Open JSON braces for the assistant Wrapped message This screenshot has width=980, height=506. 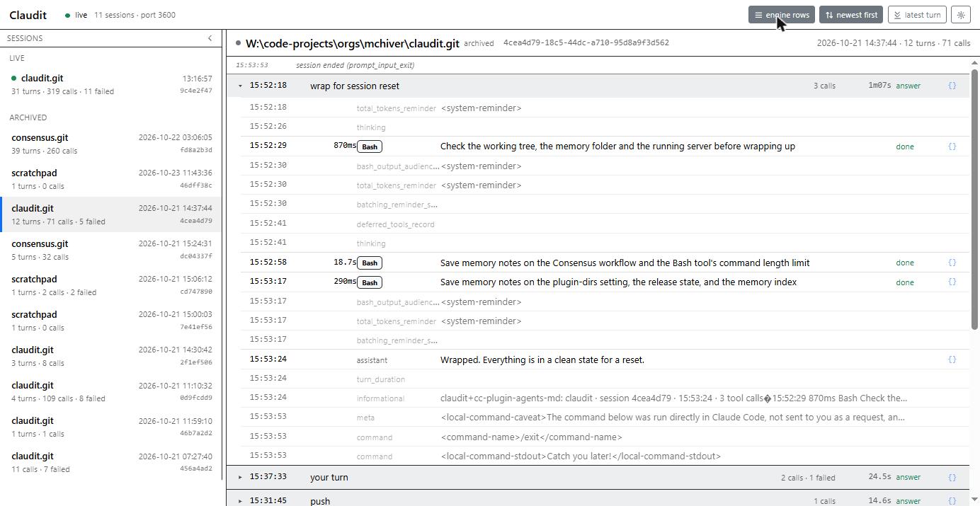pos(952,360)
